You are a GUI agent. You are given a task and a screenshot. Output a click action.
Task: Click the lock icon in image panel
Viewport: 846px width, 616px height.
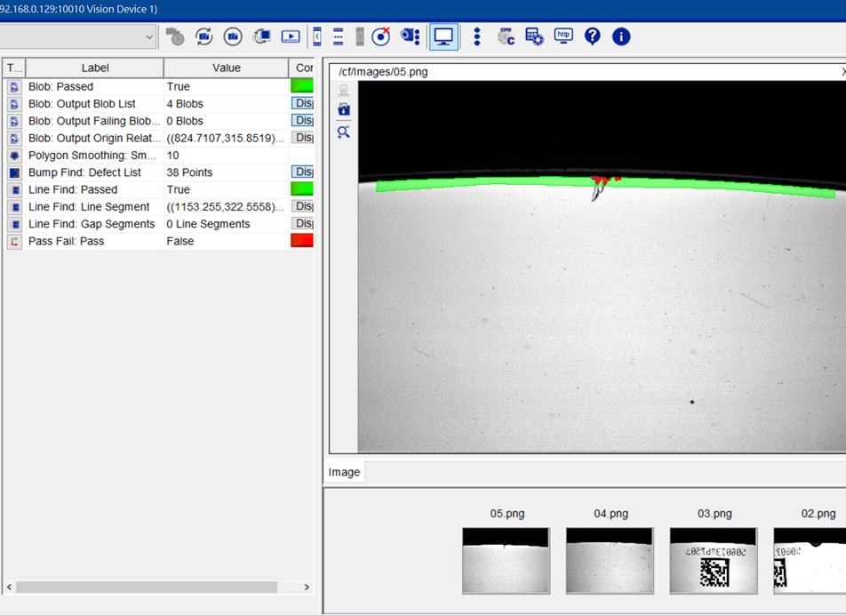click(x=343, y=109)
